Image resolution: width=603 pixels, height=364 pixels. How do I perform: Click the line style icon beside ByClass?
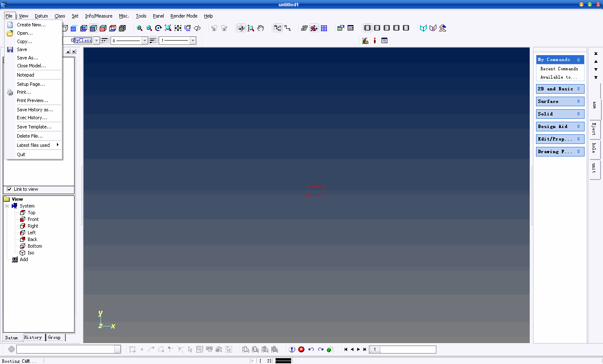(x=105, y=41)
